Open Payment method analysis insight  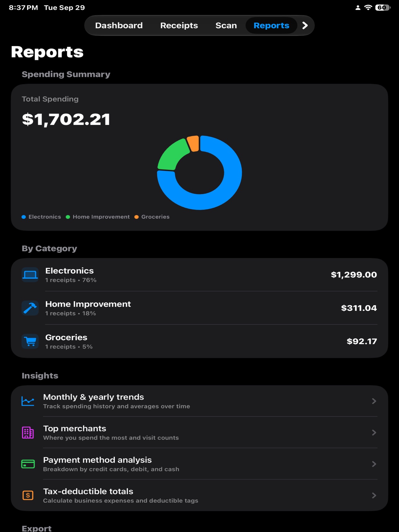pos(199,464)
